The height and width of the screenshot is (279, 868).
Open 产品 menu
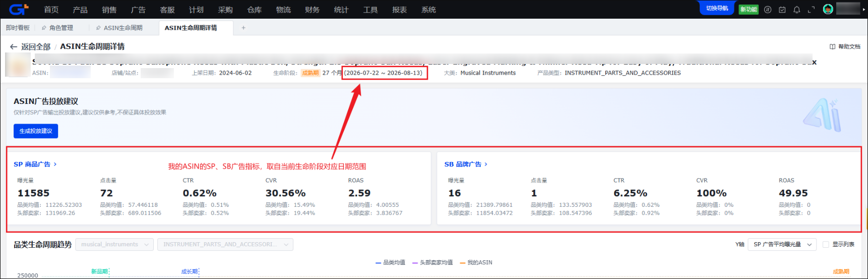(x=80, y=10)
